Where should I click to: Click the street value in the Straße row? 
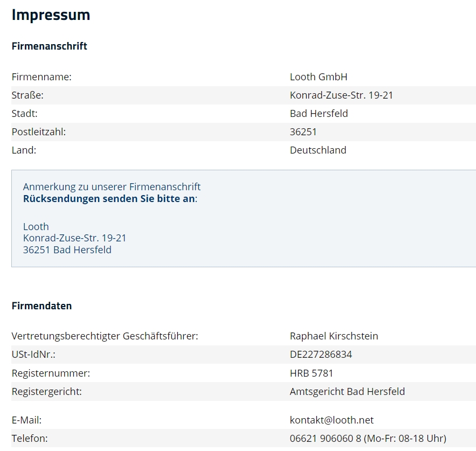pos(341,95)
